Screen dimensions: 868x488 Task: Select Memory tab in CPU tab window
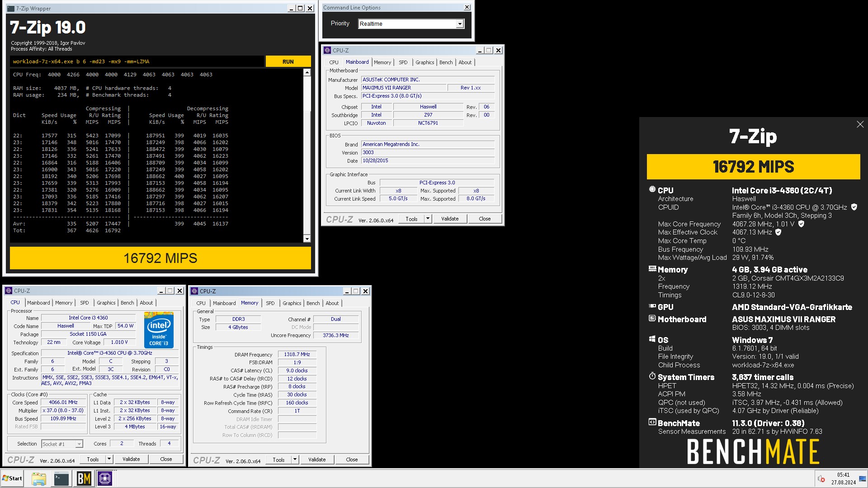click(x=64, y=303)
